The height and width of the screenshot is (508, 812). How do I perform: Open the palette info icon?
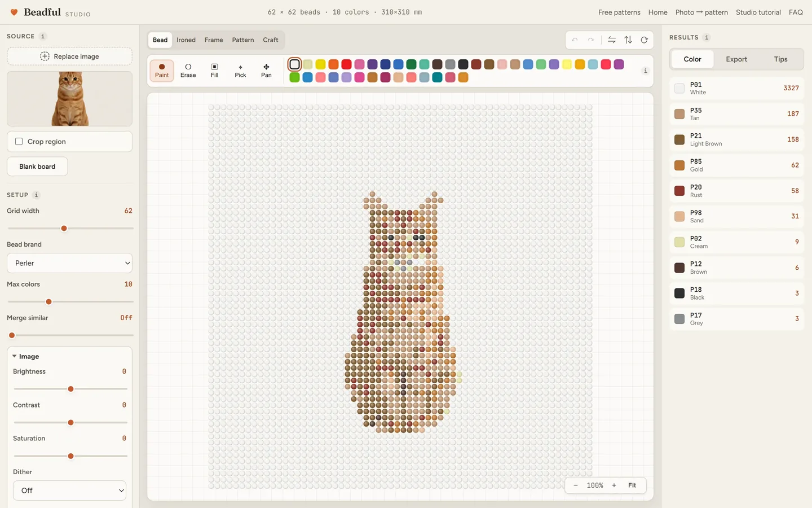645,71
